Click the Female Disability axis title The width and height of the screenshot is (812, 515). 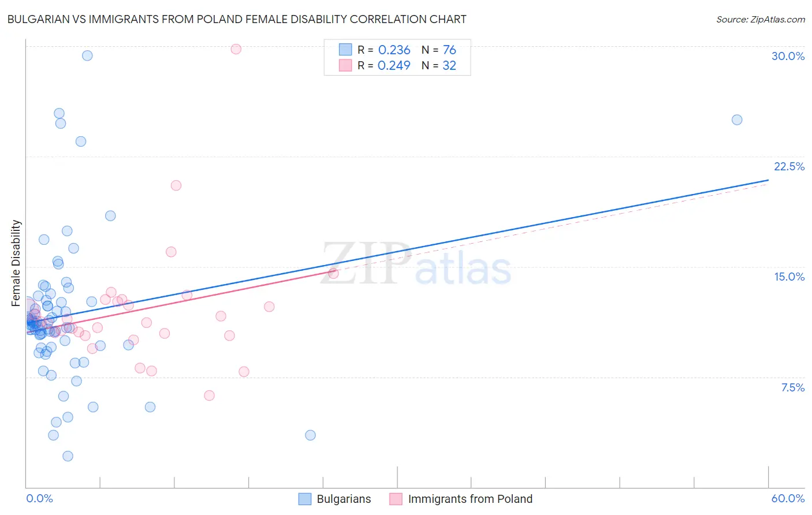[x=16, y=263]
